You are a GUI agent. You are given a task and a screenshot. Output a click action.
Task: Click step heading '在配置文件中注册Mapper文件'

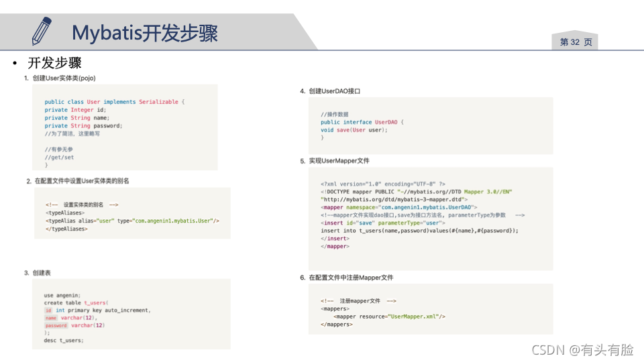tap(351, 278)
